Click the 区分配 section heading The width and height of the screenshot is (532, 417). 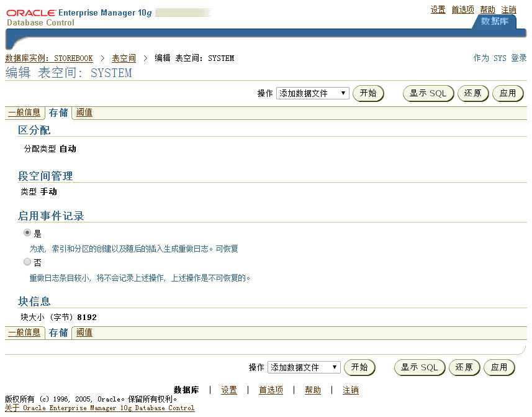tap(34, 130)
